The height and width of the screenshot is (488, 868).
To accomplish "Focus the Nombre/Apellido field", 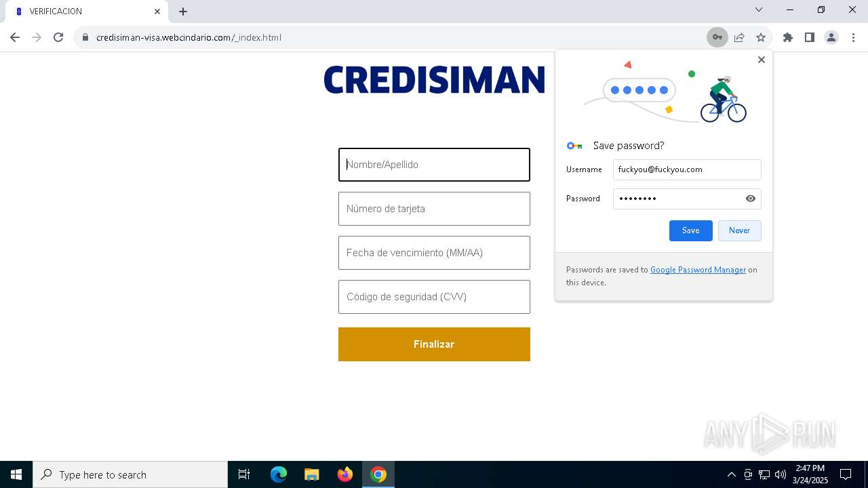I will point(434,165).
